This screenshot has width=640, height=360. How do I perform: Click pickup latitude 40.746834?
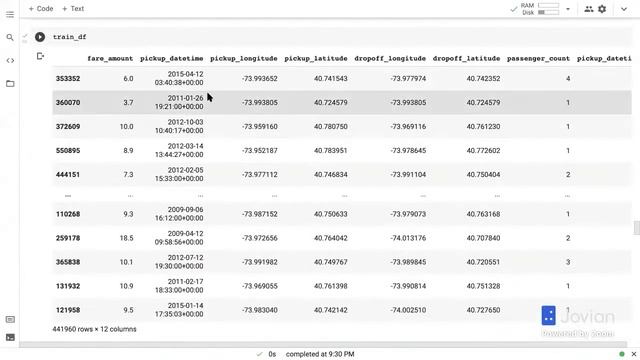coord(331,175)
